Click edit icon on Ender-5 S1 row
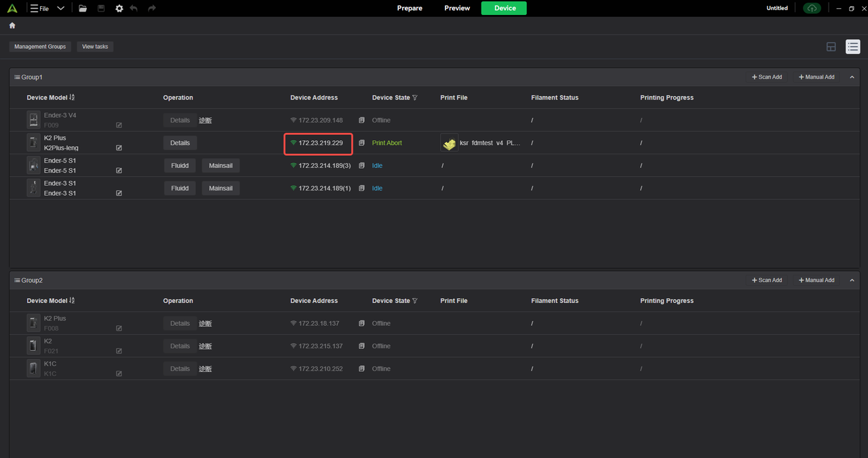 [119, 171]
